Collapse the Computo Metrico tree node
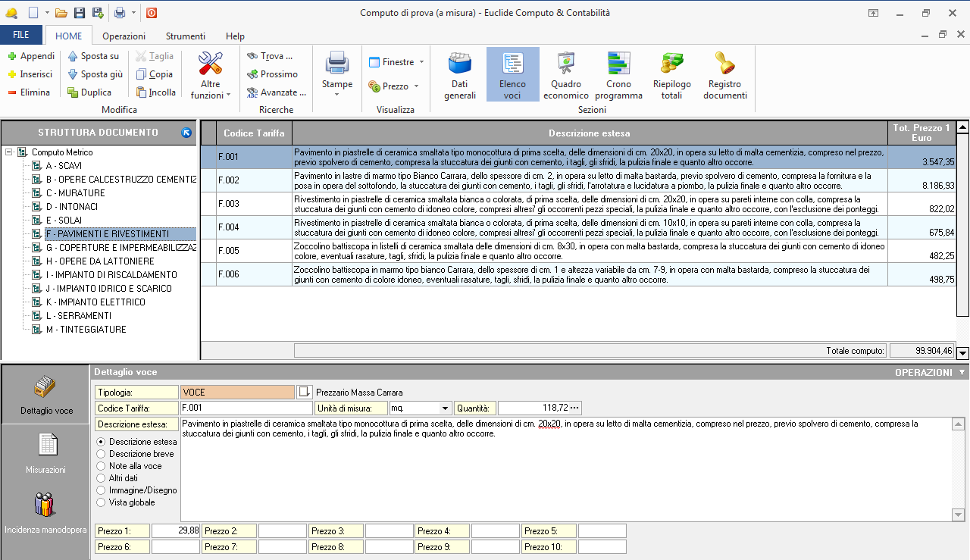970x560 pixels. pos(8,152)
